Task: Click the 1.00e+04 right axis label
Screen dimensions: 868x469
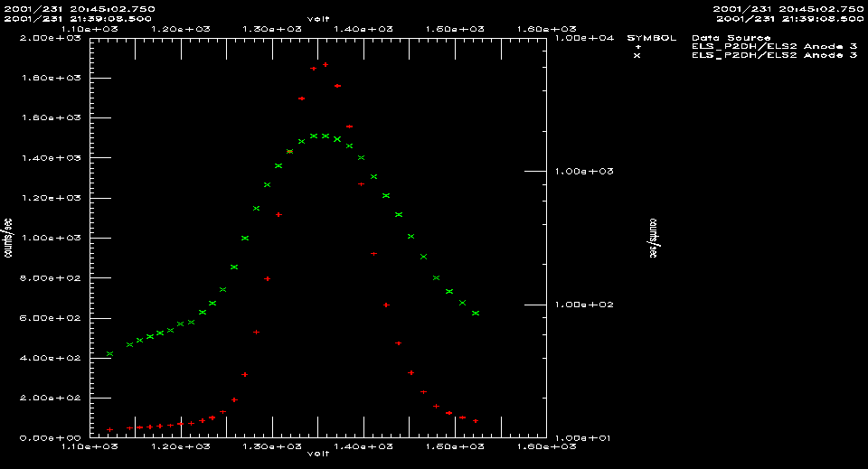Action: [x=584, y=38]
